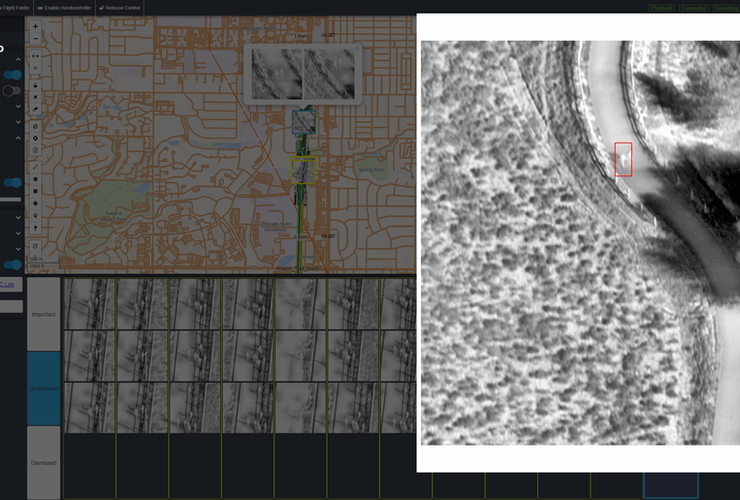740x500 pixels.
Task: Open the Dismissed detections tab
Action: click(x=44, y=463)
